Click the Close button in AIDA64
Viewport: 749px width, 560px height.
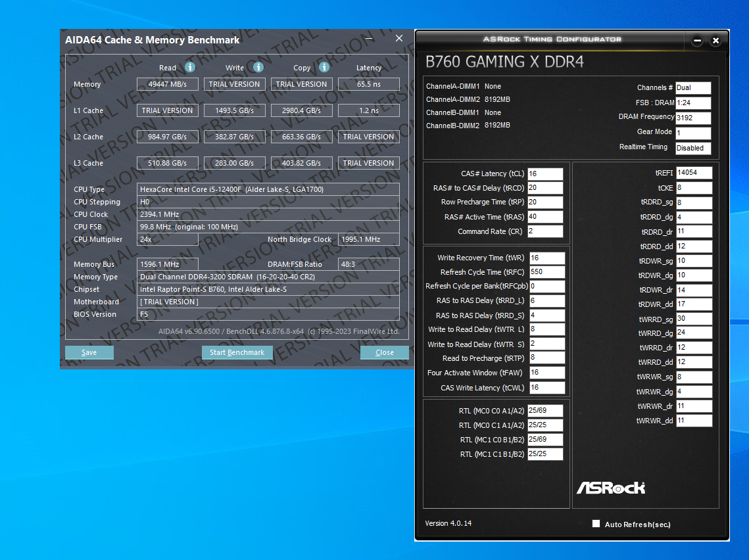[385, 352]
